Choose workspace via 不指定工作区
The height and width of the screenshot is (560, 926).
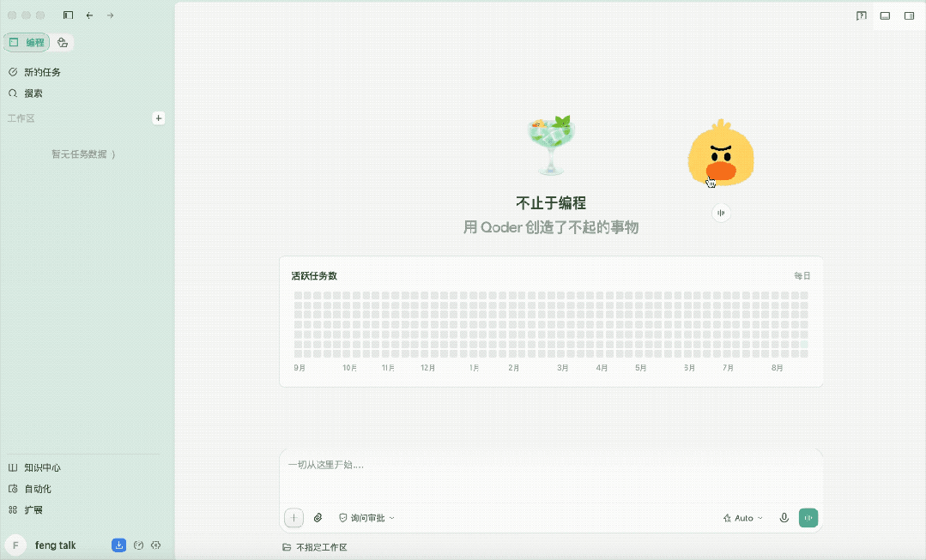[x=315, y=547]
